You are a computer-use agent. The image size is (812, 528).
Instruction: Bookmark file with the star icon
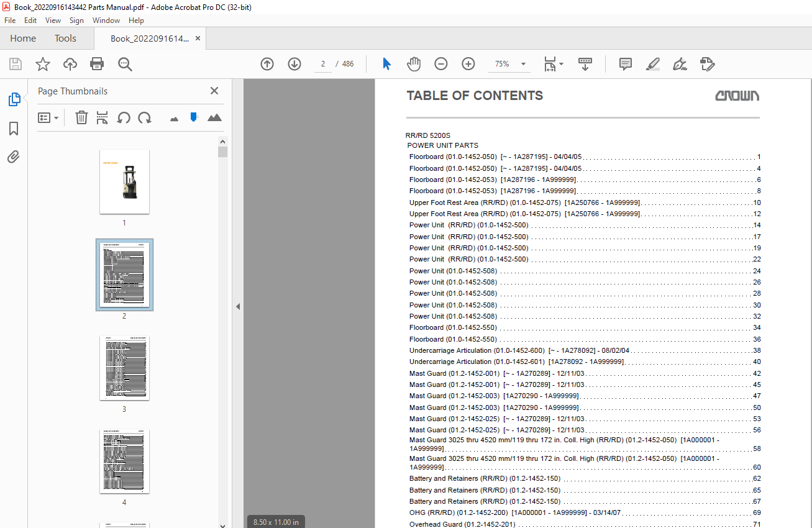click(x=42, y=64)
